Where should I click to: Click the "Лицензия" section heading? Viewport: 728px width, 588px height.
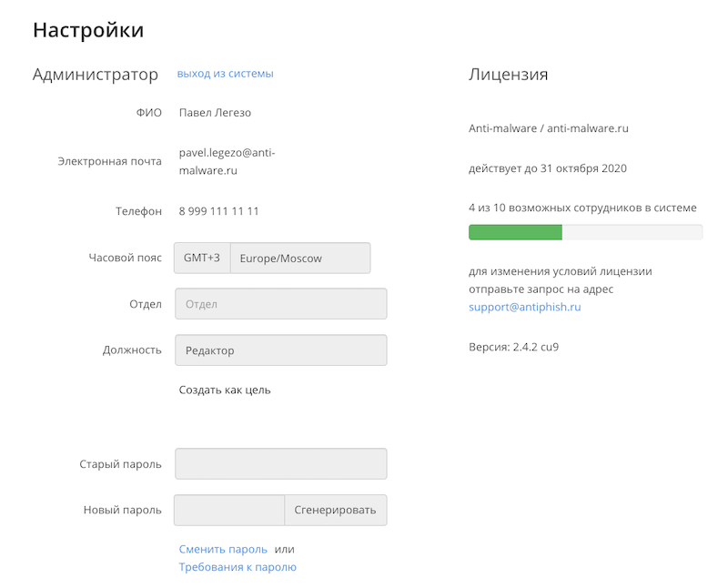(x=508, y=75)
